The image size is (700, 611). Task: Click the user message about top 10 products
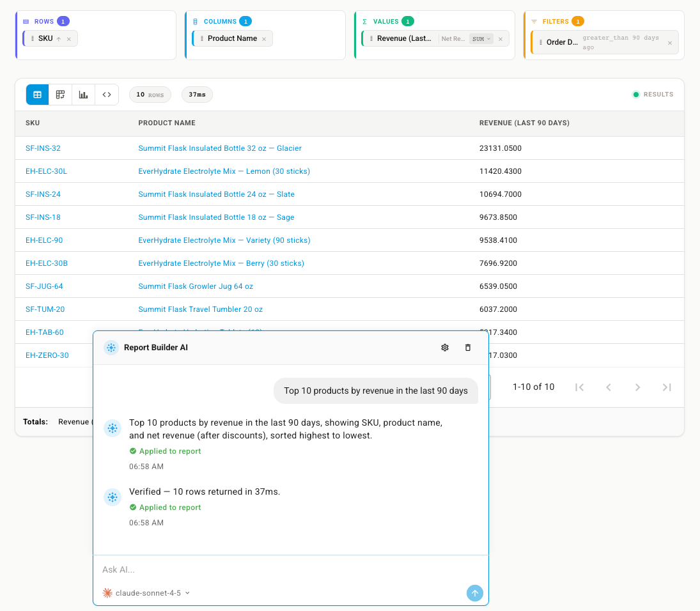click(376, 391)
